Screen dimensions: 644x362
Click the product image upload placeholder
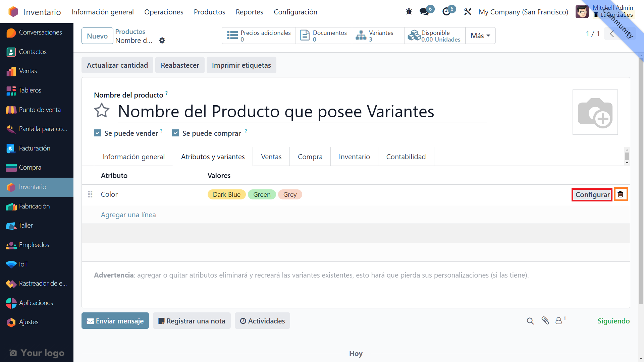click(595, 112)
